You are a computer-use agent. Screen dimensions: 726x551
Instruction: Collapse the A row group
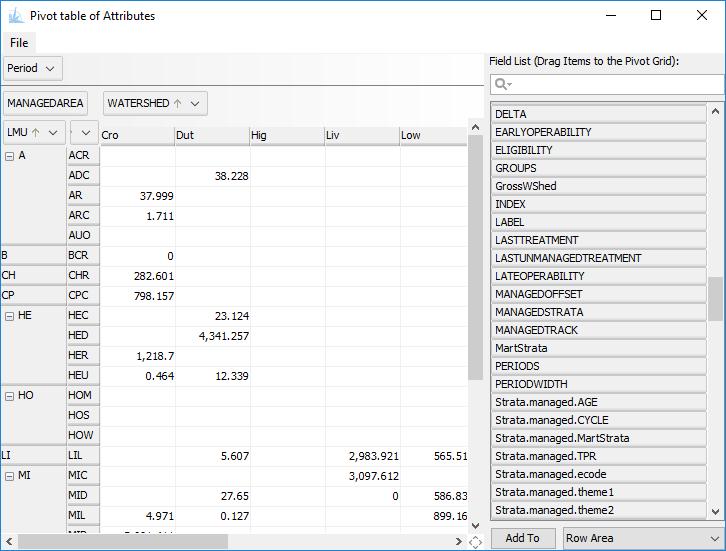(9, 156)
